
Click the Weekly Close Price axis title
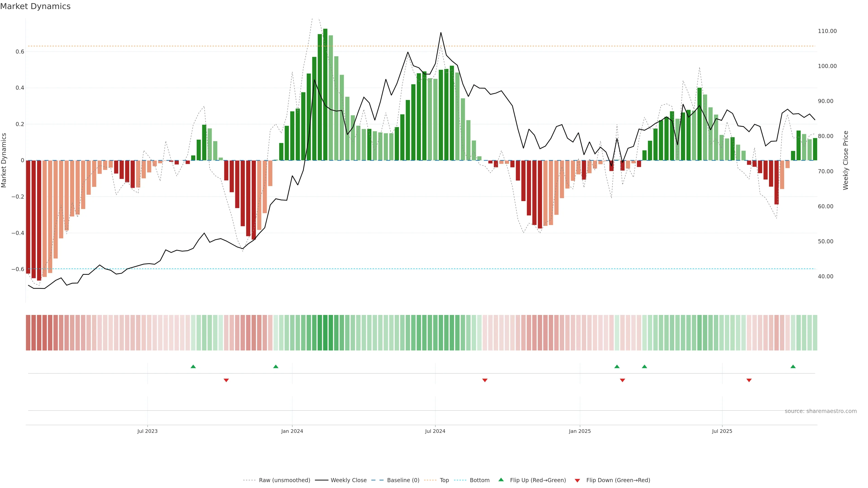click(845, 160)
